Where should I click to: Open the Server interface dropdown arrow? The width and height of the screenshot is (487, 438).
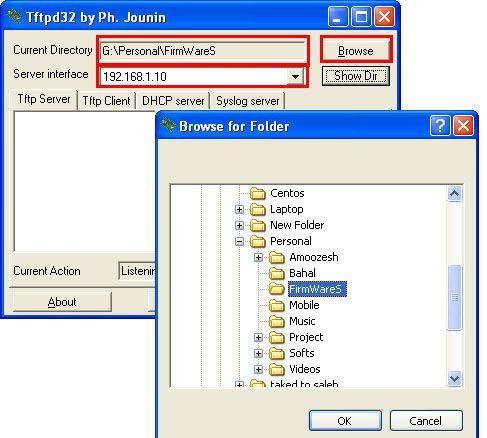point(295,77)
